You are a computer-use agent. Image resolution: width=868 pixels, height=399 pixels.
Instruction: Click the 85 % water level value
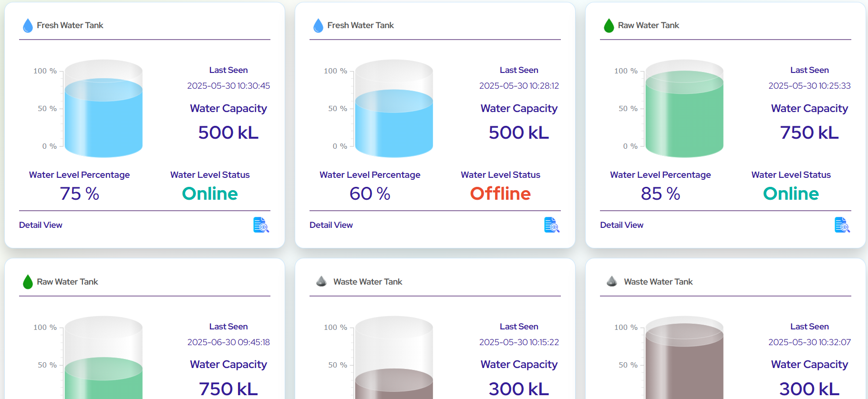(660, 194)
